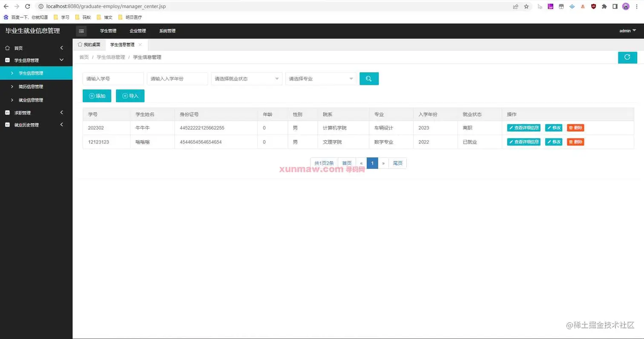
Task: Bookmark this page using the star icon
Action: click(x=526, y=6)
